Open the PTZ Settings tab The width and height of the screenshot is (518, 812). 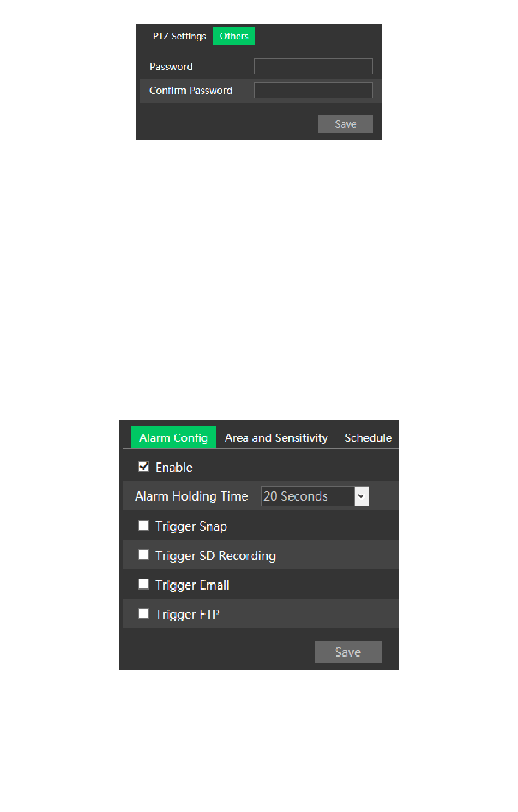point(179,36)
